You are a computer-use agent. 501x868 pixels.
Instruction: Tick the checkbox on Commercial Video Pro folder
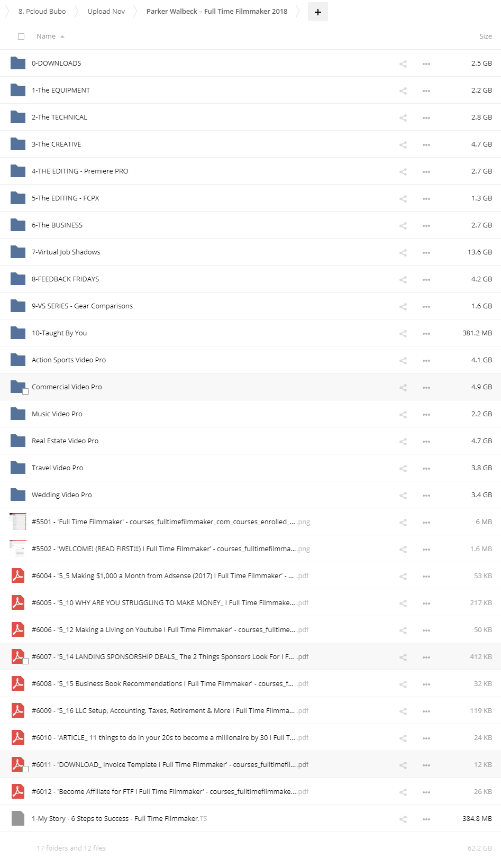click(x=25, y=391)
